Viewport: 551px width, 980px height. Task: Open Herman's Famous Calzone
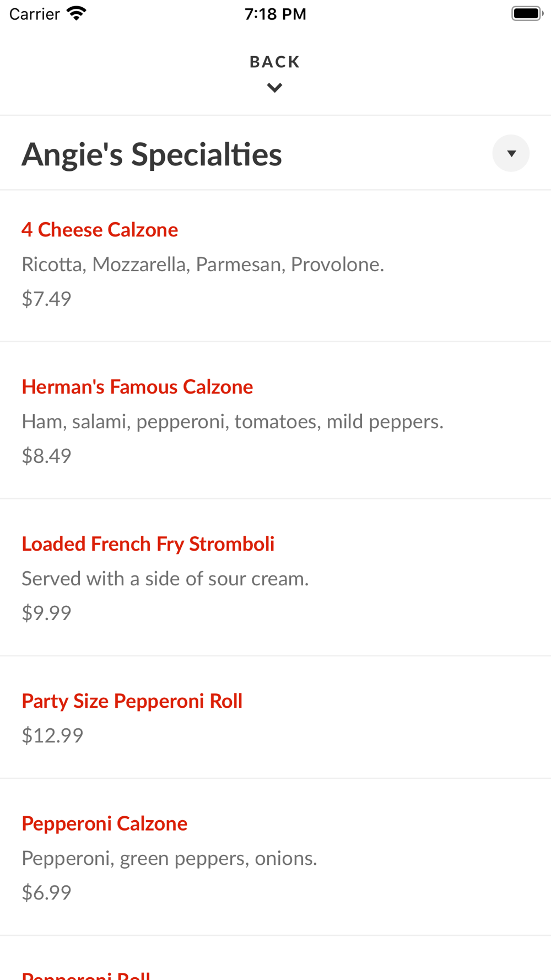[137, 387]
